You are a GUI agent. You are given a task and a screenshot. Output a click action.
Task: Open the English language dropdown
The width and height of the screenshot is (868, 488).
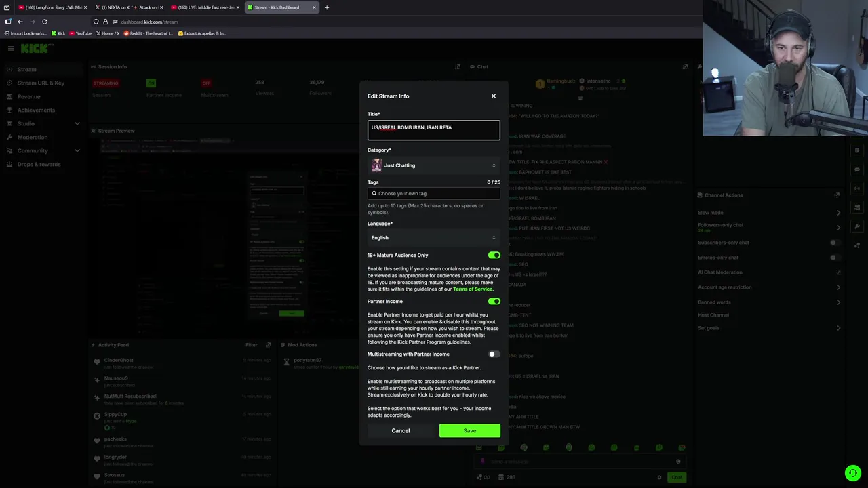434,238
